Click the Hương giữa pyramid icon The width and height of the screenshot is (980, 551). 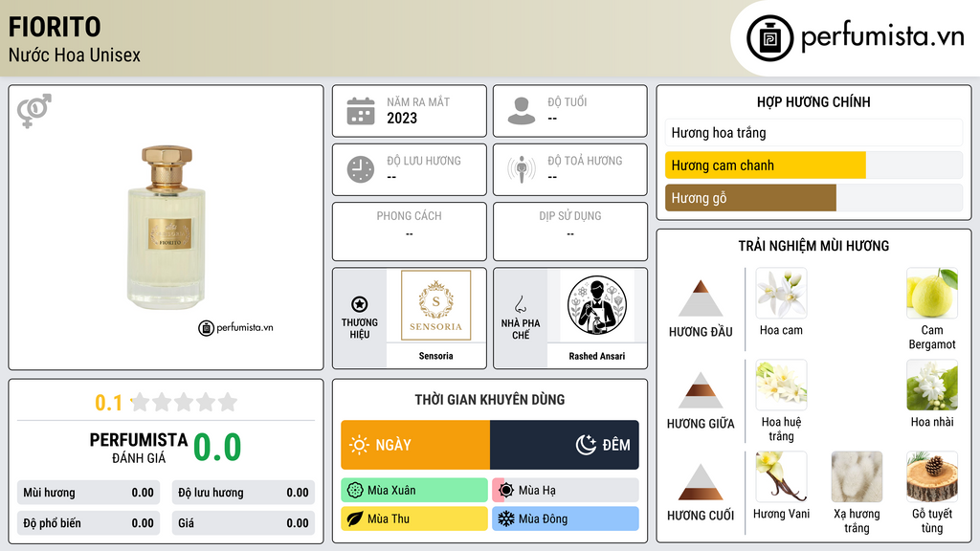pos(701,390)
